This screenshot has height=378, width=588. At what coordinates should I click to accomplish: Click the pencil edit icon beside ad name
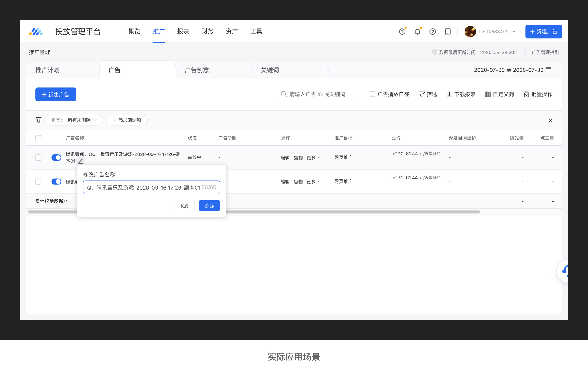click(x=81, y=161)
